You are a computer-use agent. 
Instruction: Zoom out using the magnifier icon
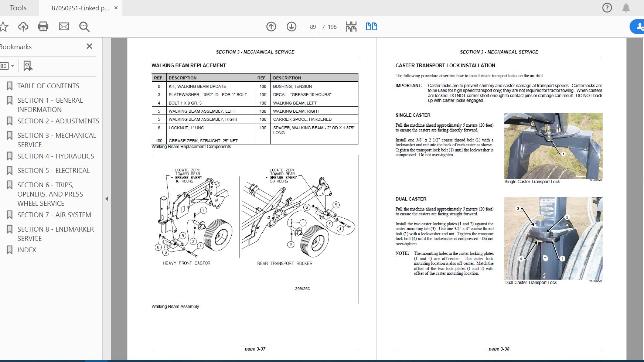(84, 26)
